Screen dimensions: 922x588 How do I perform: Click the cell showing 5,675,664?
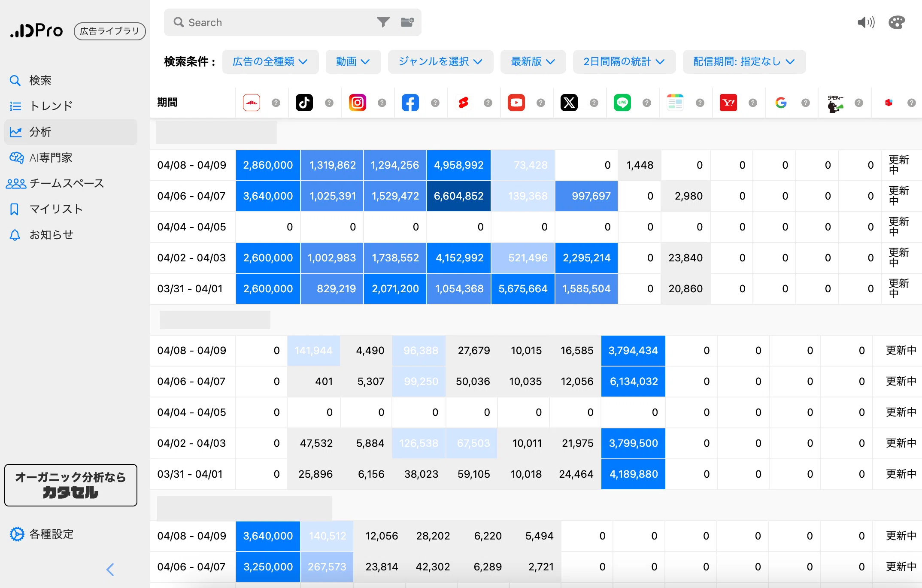click(523, 289)
